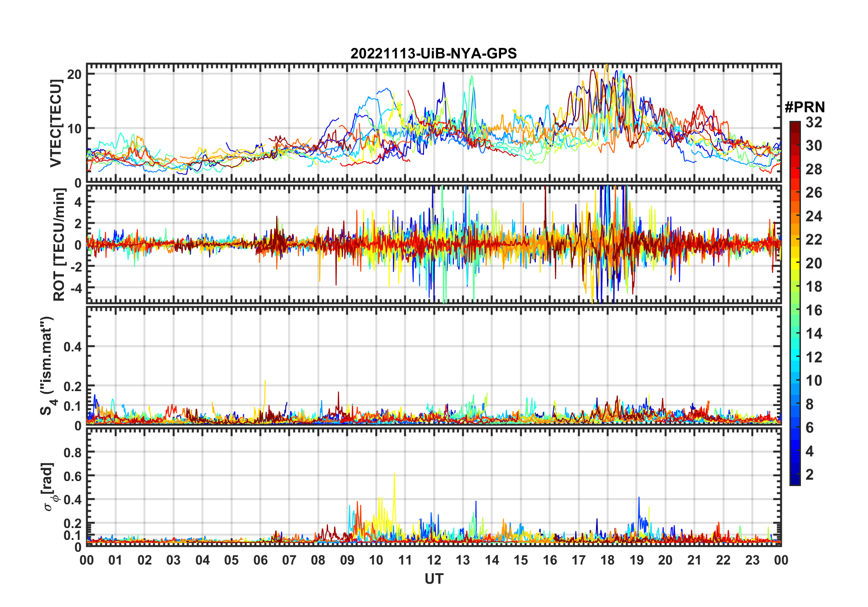Click the PRN colorbar gradient
Image resolution: width=868 pixels, height=607 pixels.
[795, 303]
